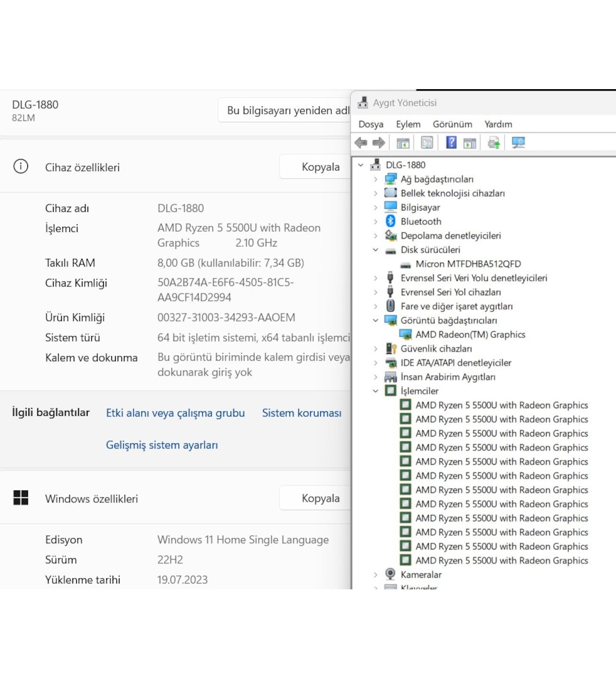Click Kopyala next to Cihaz özellikleri
Viewport: 616px width, 678px height.
(x=315, y=167)
